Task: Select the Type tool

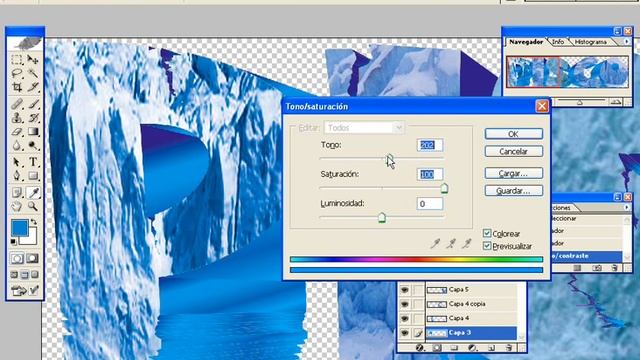Action: (33, 162)
